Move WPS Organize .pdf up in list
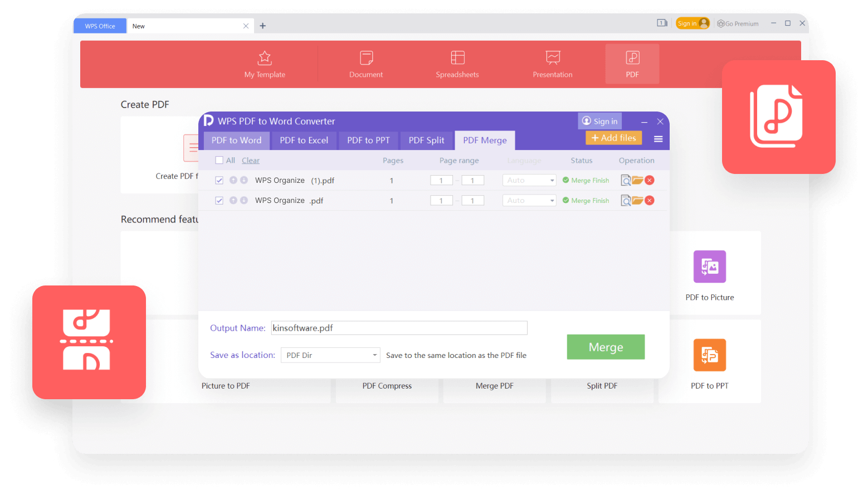The image size is (868, 494). tap(233, 200)
